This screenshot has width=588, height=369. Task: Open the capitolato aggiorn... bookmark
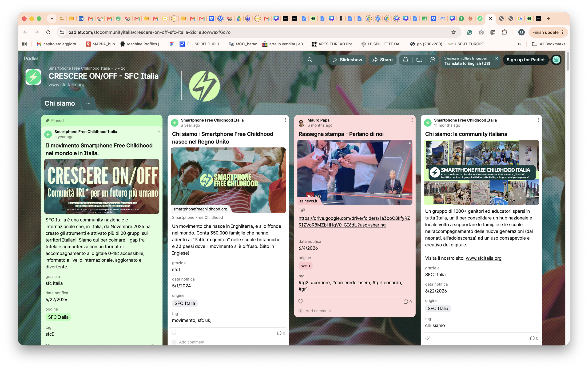point(58,44)
